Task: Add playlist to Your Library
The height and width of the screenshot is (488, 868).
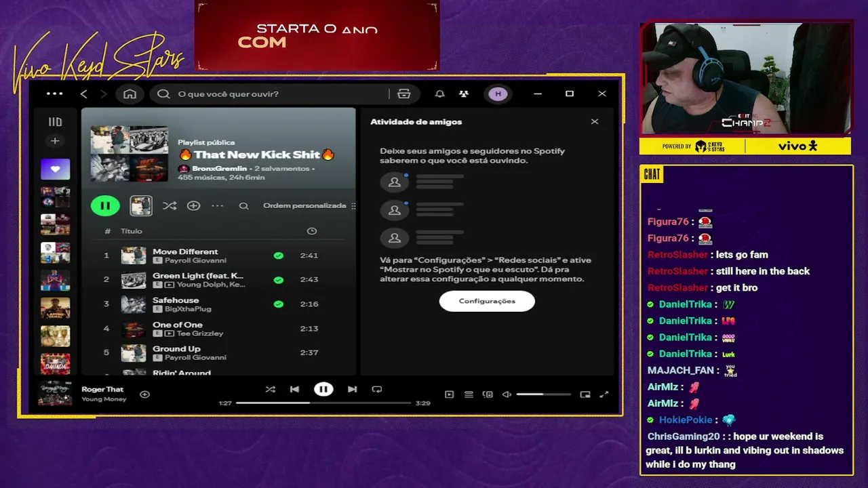Action: click(x=193, y=205)
